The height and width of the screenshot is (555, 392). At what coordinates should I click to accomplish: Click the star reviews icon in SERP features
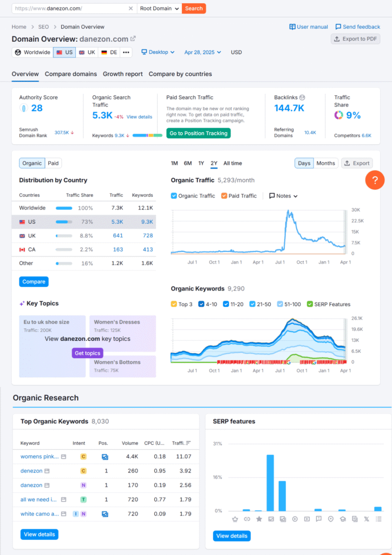(259, 519)
